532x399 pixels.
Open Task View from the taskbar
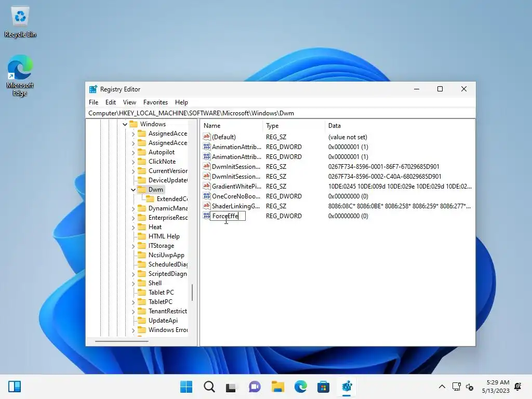pos(231,387)
